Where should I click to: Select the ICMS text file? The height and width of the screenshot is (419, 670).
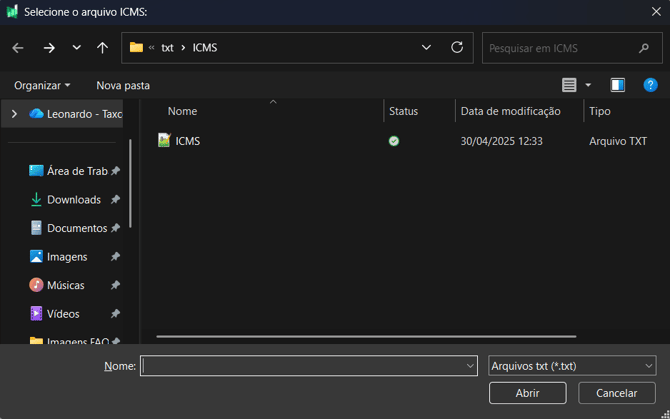pos(187,141)
